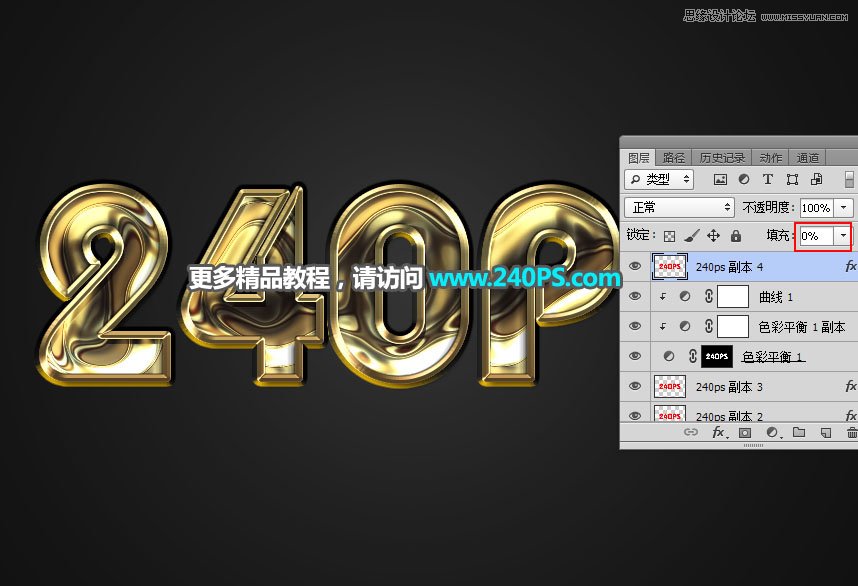Screen dimensions: 858x586
Task: Select layer name 色彩平衡 1 副本
Action: tap(802, 327)
